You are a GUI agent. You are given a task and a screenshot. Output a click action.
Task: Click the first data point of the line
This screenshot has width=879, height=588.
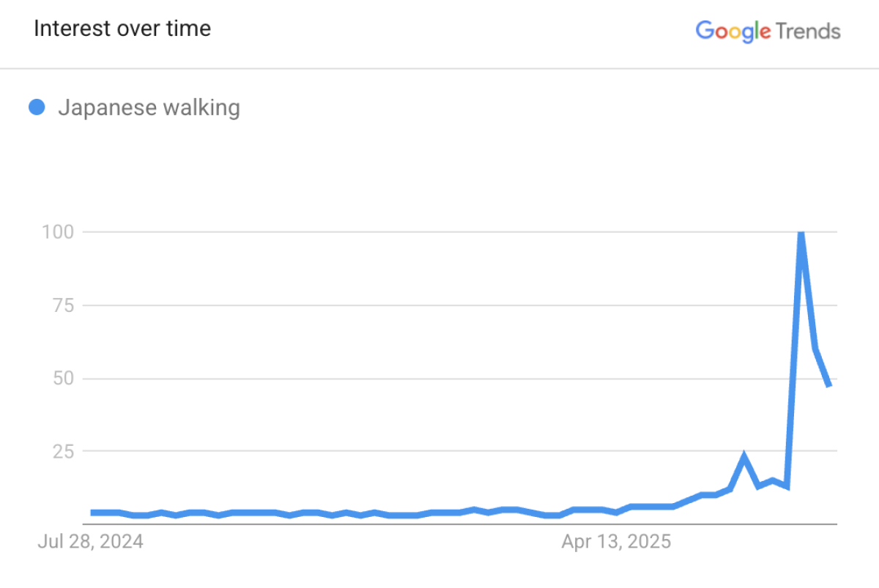[92, 513]
